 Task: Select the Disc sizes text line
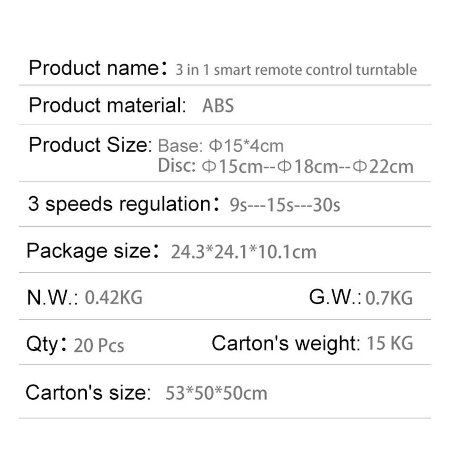click(286, 166)
